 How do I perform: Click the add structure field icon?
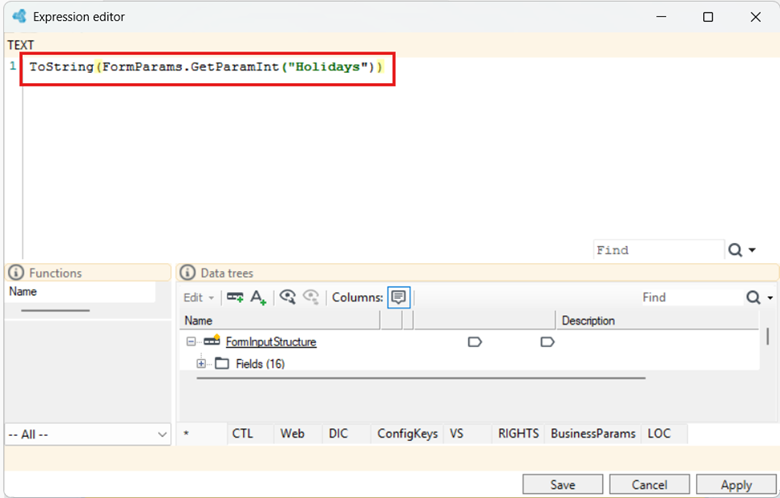235,297
